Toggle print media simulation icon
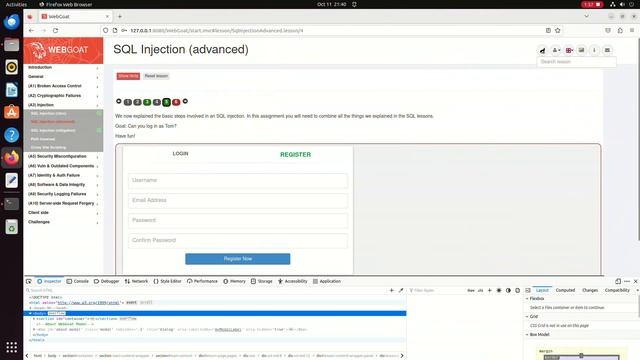Screen dimensions: 640x360 (518, 290)
